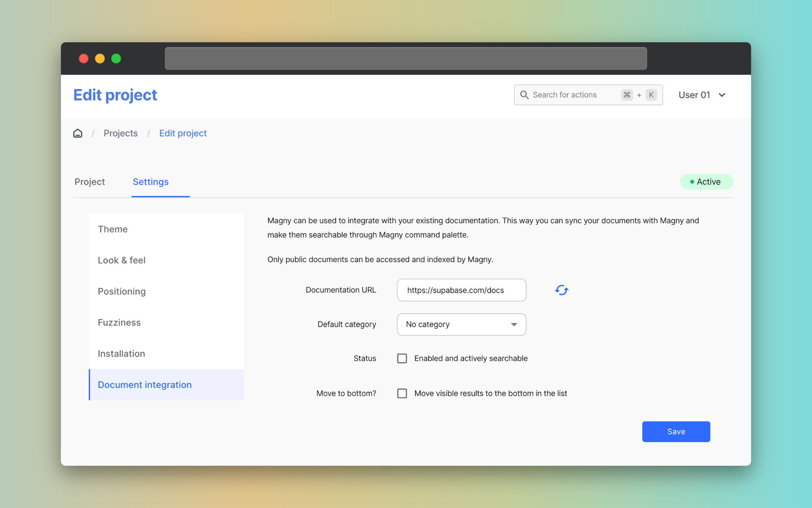812x508 pixels.
Task: Click the Save button
Action: click(676, 432)
